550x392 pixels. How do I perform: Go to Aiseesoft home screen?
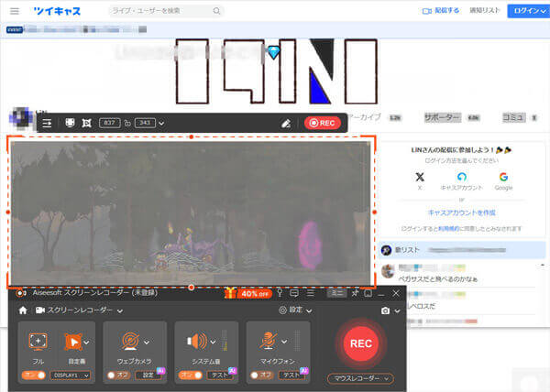click(x=23, y=310)
